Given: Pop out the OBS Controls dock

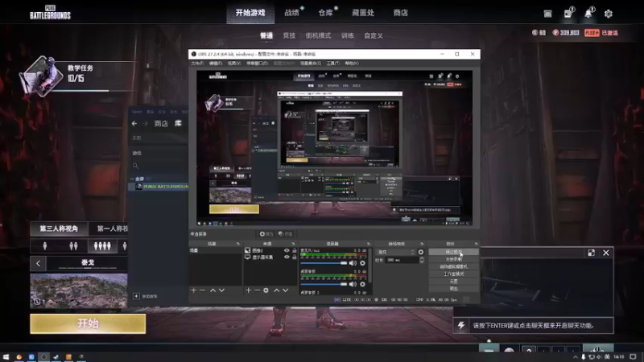Looking at the screenshot, I should pyautogui.click(x=476, y=244).
